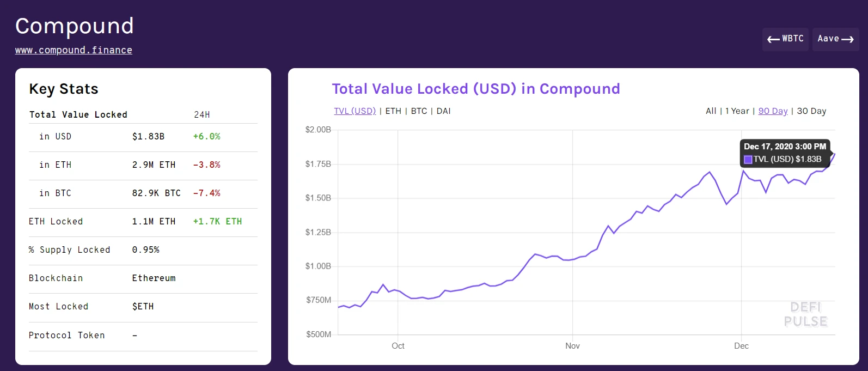Click the left arrow icon on WBTC button
Image resolution: width=868 pixels, height=371 pixels.
pyautogui.click(x=773, y=39)
